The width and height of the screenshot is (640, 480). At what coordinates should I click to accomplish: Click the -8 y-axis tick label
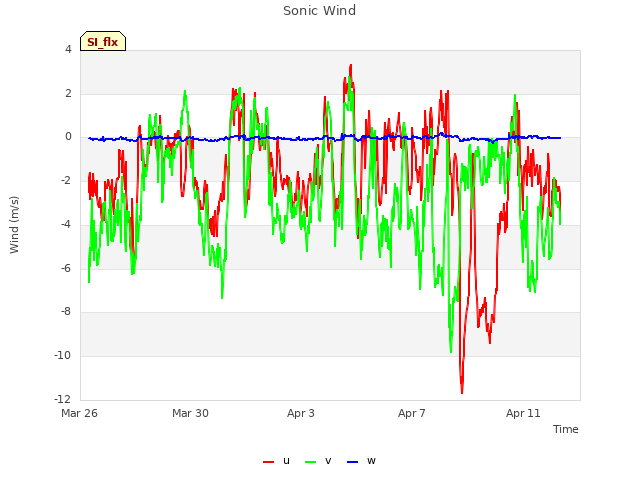(x=66, y=311)
